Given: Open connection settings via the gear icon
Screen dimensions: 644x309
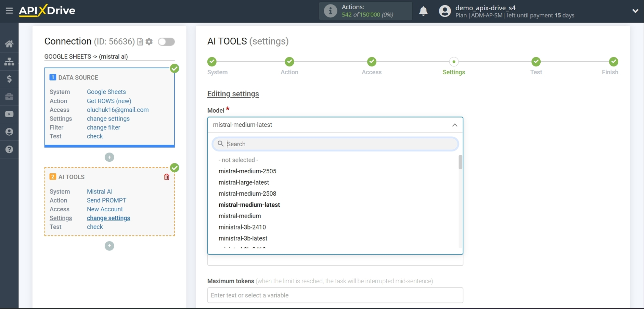Looking at the screenshot, I should (149, 41).
